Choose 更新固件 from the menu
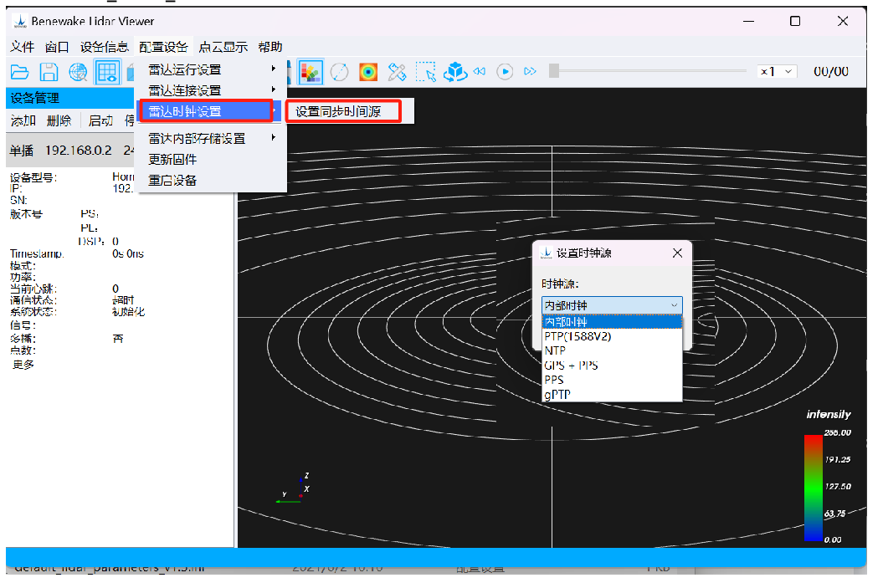 211,159
